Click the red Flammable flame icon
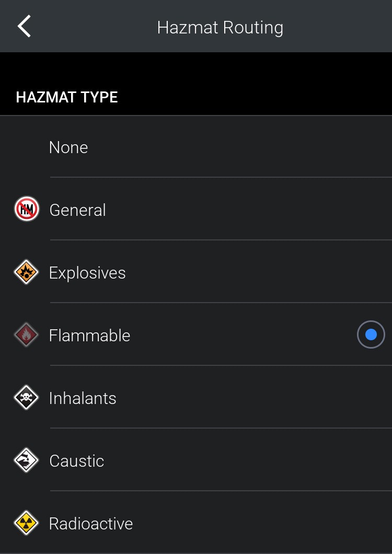The image size is (392, 554). (x=26, y=335)
